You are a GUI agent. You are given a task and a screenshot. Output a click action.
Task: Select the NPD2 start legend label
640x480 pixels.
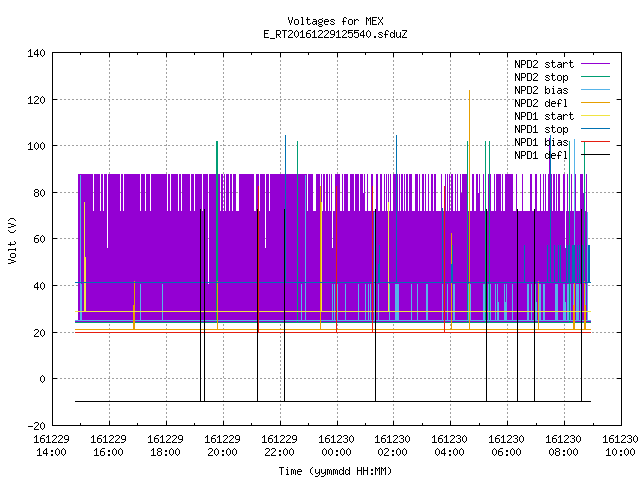[x=544, y=64]
